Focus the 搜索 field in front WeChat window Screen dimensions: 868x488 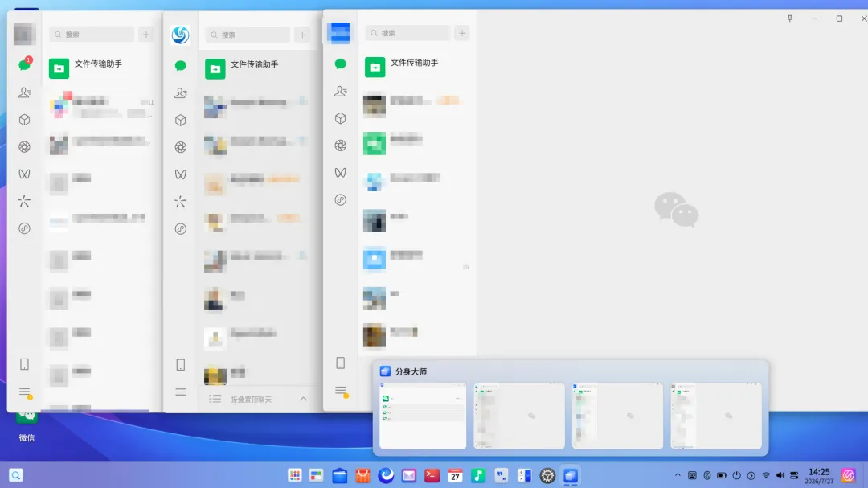coord(407,33)
